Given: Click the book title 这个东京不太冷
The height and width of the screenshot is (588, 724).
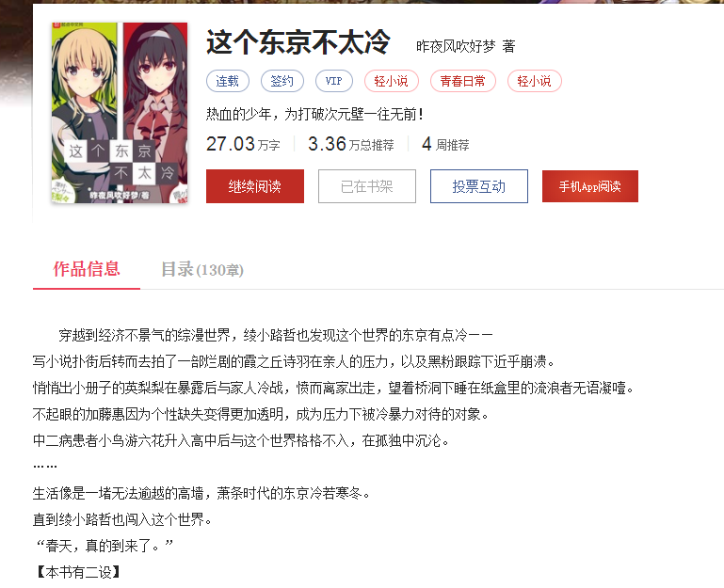Looking at the screenshot, I should (298, 42).
